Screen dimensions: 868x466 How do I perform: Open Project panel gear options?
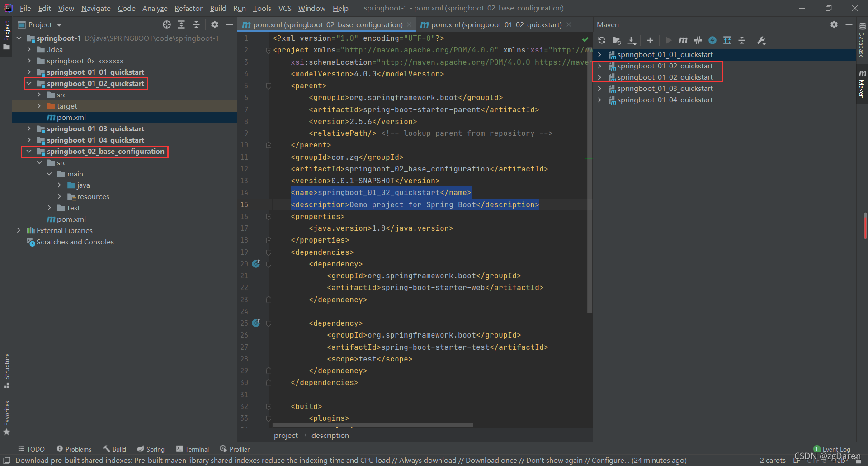pyautogui.click(x=215, y=24)
